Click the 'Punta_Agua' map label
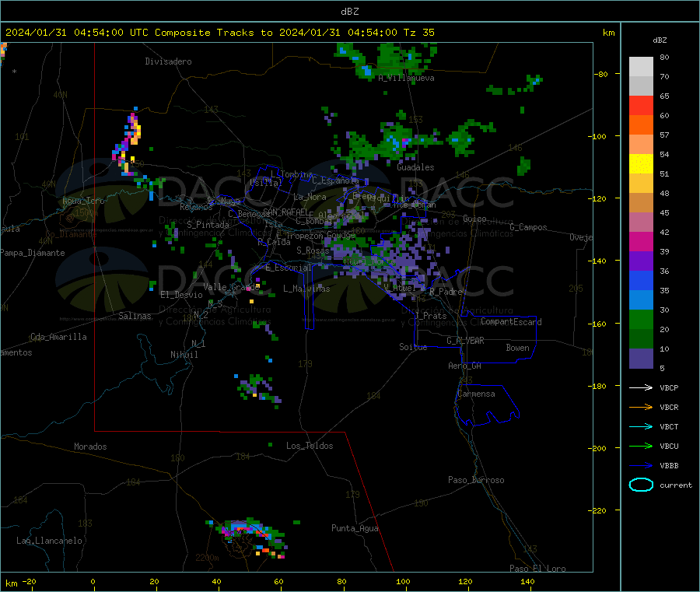Image resolution: width=700 pixels, height=592 pixels. tap(355, 529)
